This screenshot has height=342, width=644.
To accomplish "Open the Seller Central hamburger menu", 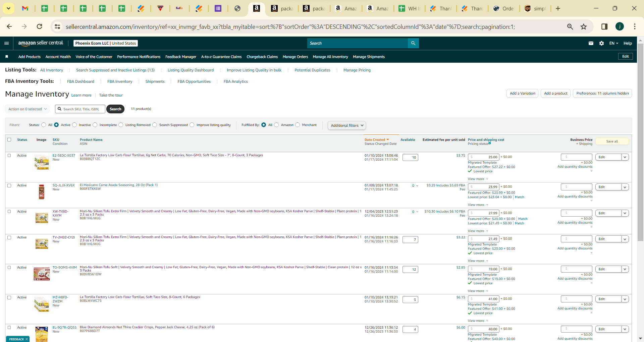I will [x=6, y=43].
